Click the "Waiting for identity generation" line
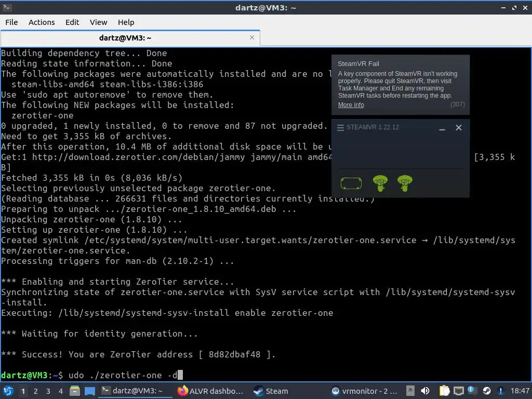Screen dimensions: 532x399 99,334
